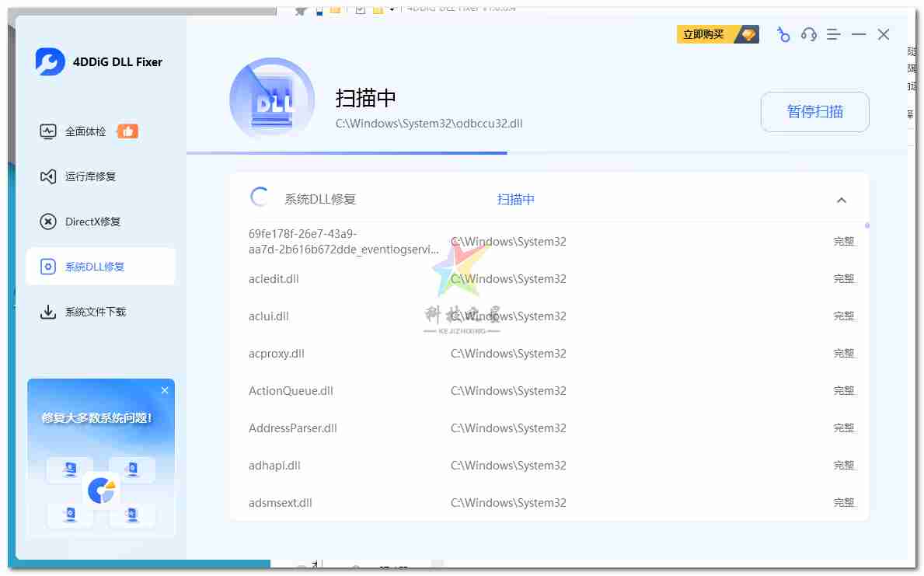
Task: Click the DirectX修复 circle-X icon in sidebar
Action: [48, 222]
